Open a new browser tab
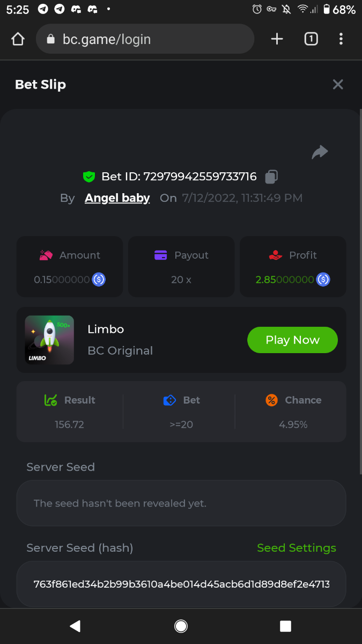Image resolution: width=362 pixels, height=644 pixels. point(277,39)
